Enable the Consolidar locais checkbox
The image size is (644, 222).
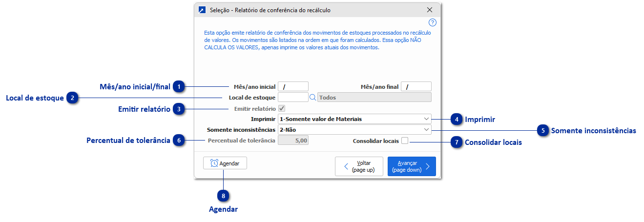[x=405, y=141]
